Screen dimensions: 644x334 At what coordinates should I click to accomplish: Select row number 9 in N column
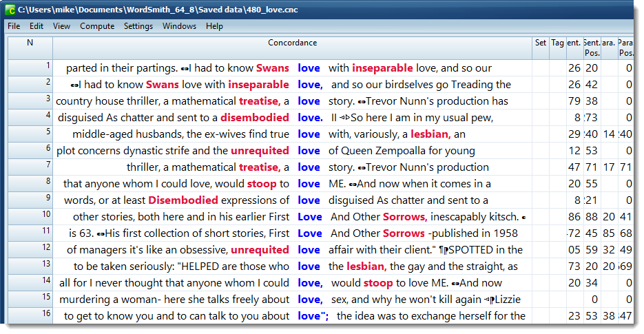click(30, 200)
